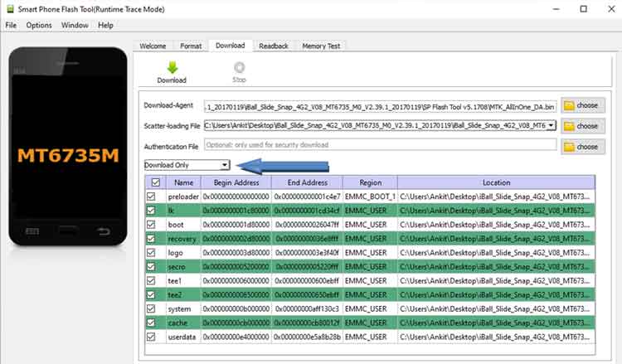622x364 pixels.
Task: Uncheck the logo partition checkbox
Action: [151, 252]
